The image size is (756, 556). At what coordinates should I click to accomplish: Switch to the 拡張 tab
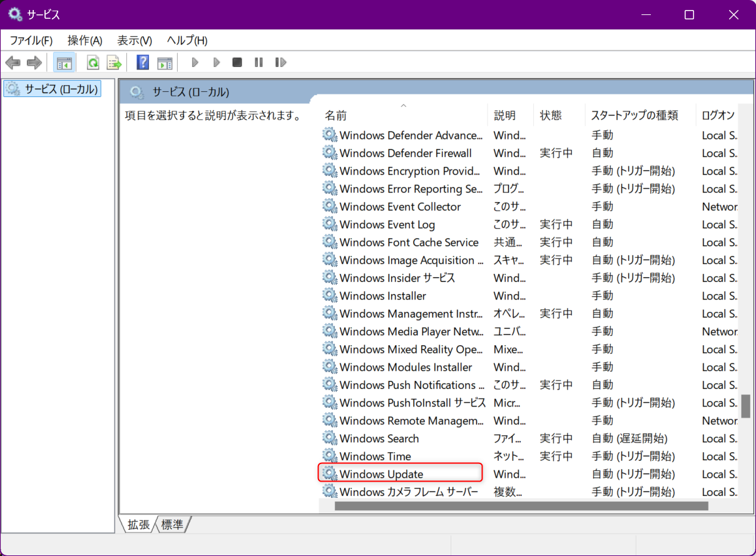click(138, 525)
